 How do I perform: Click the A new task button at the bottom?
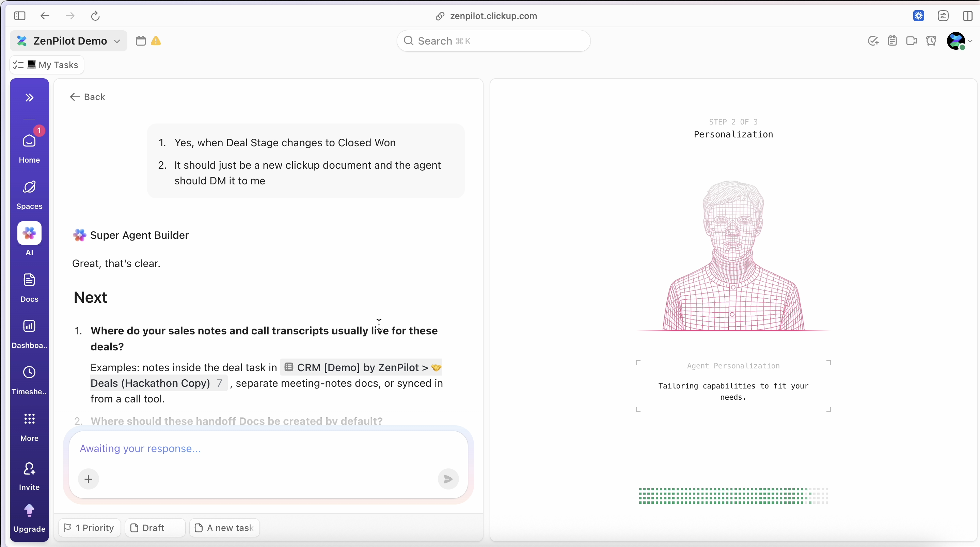[224, 528]
